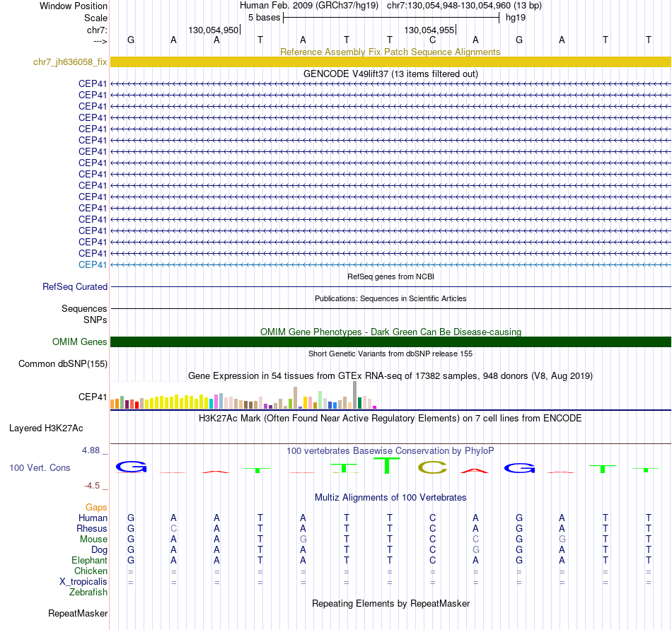Image resolution: width=672 pixels, height=630 pixels.
Task: Click the Mouse species row label
Action: pos(93,539)
